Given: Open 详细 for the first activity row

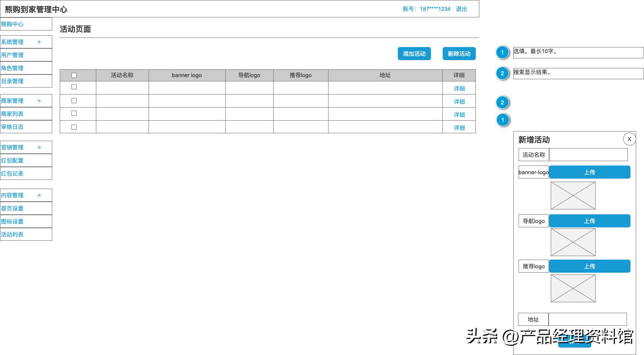Looking at the screenshot, I should coord(459,88).
